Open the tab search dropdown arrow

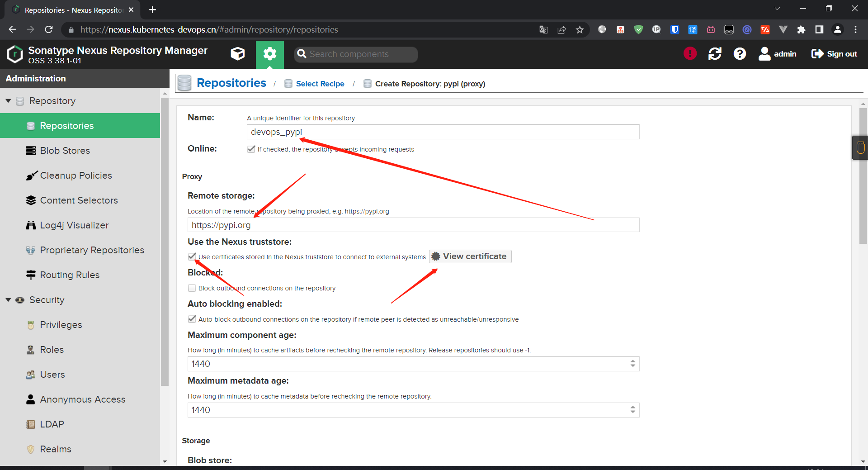pos(777,9)
